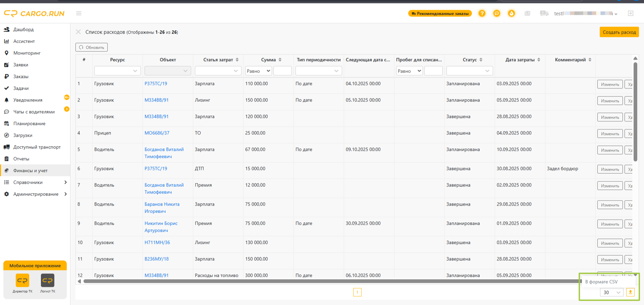The height and width of the screenshot is (305, 644).
Task: Open truck link В236МУ/18
Action: (x=157, y=259)
